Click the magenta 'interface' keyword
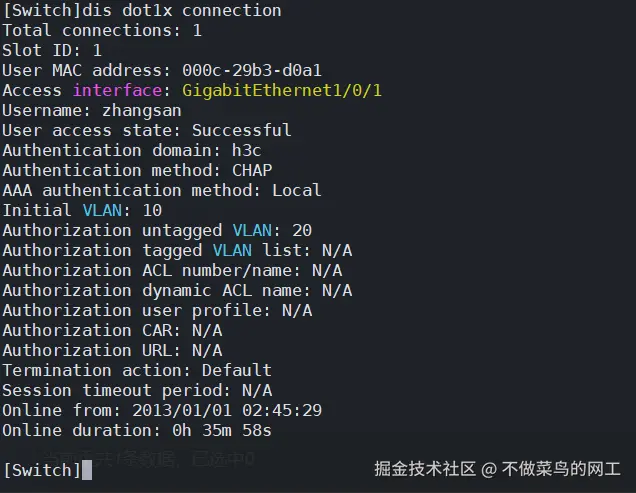Image resolution: width=636 pixels, height=493 pixels. [x=112, y=90]
